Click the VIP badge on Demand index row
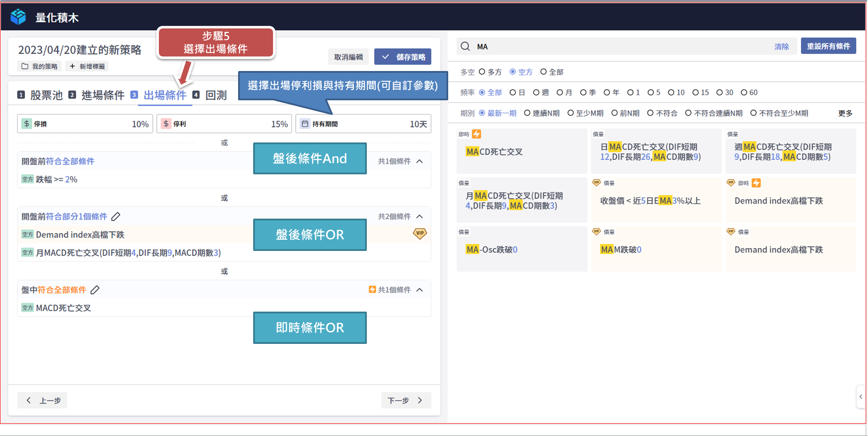Image resolution: width=868 pixels, height=436 pixels. click(419, 233)
